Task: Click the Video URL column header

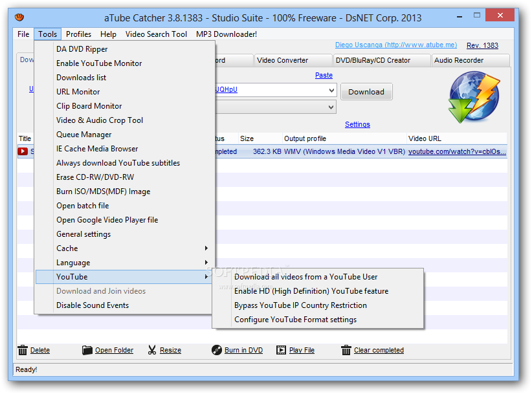Action: (x=457, y=138)
